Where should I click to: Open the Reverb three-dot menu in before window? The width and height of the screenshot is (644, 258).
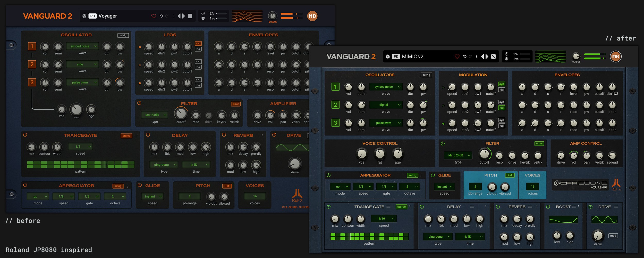pyautogui.click(x=262, y=136)
